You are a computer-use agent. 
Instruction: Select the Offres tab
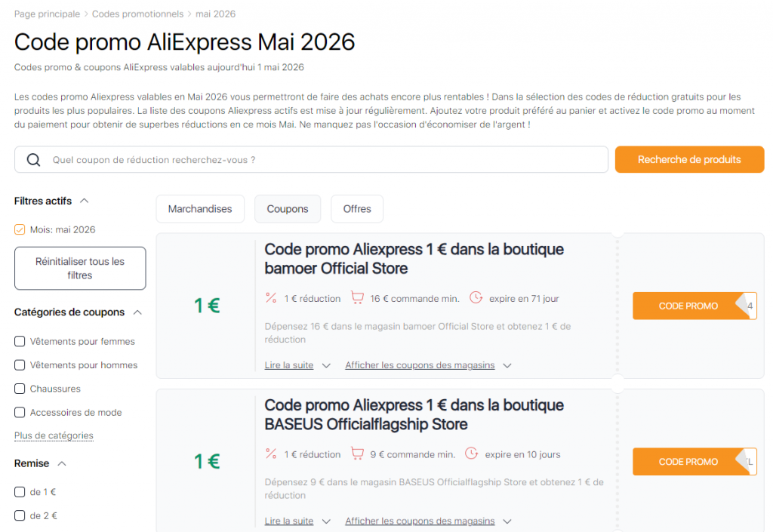(356, 208)
